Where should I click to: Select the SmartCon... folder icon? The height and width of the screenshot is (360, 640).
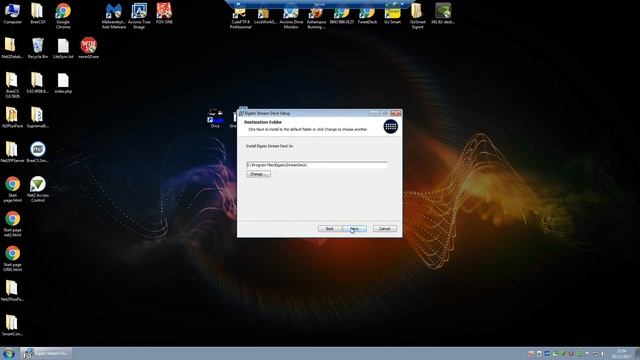coord(12,325)
